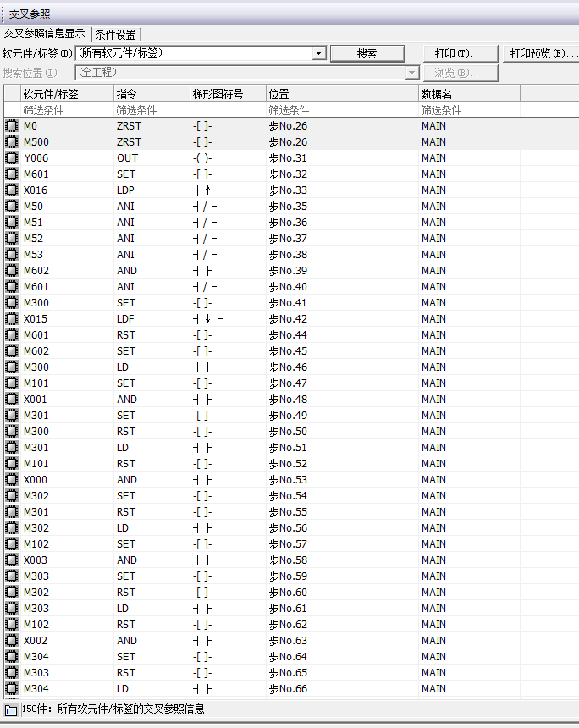
Task: Click the icon for X001 AND row
Action: (12, 400)
